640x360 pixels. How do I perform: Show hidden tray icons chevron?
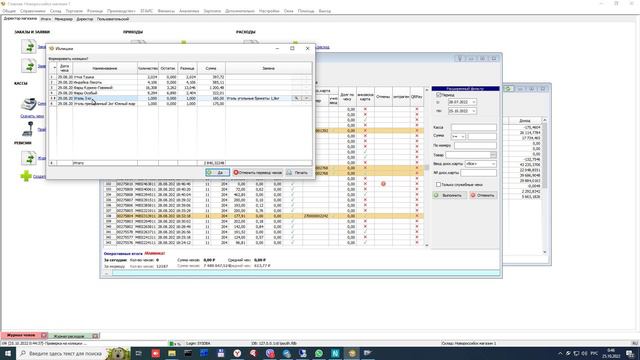(560, 353)
